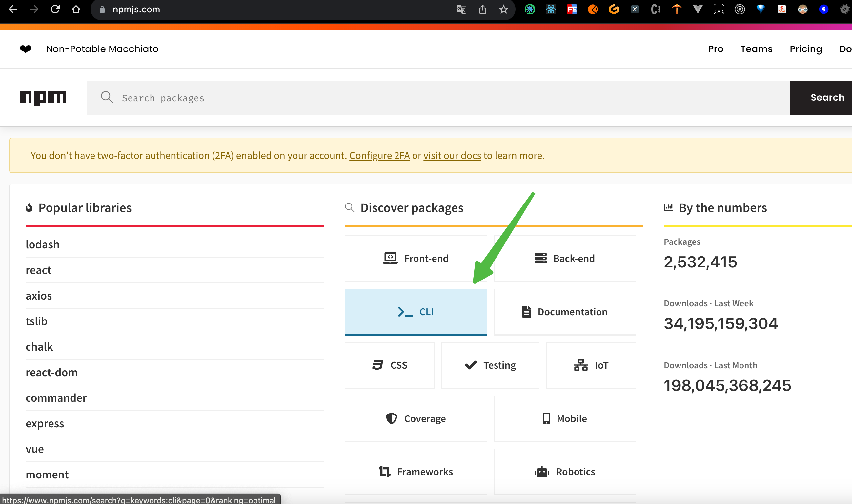Open the share icon in address bar
Viewport: 852px width, 504px height.
(x=483, y=10)
